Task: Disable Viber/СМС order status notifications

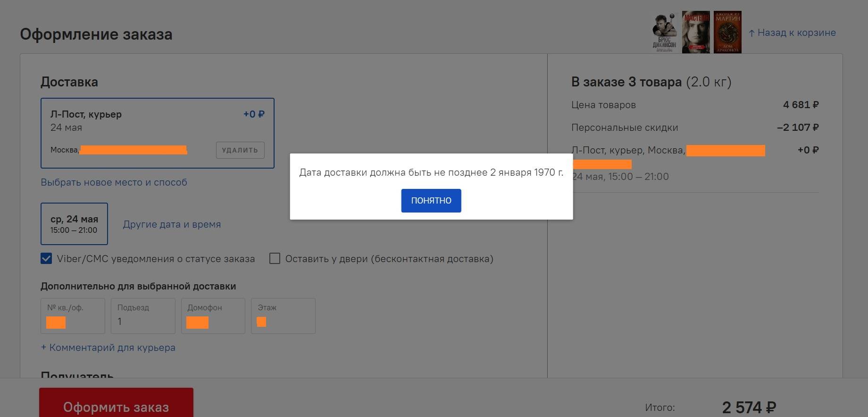Action: [46, 259]
